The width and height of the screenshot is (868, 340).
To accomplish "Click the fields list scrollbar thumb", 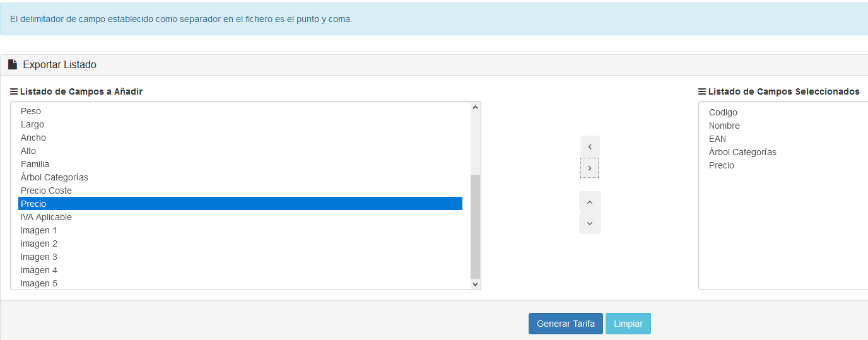I will (476, 226).
